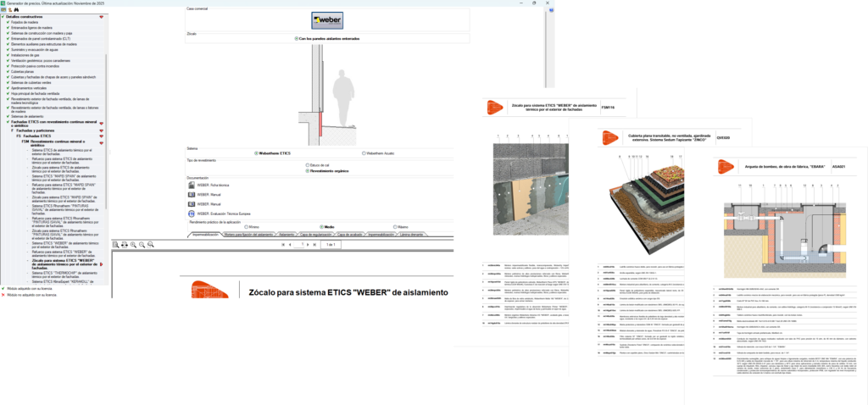Image resolution: width=868 pixels, height=405 pixels.
Task: Open the Aislamiento tab
Action: tap(287, 235)
